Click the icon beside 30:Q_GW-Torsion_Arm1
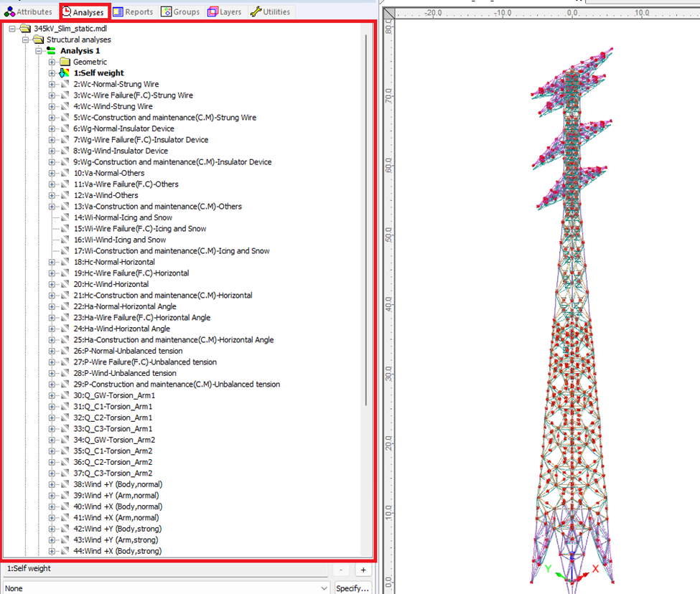 [x=65, y=396]
